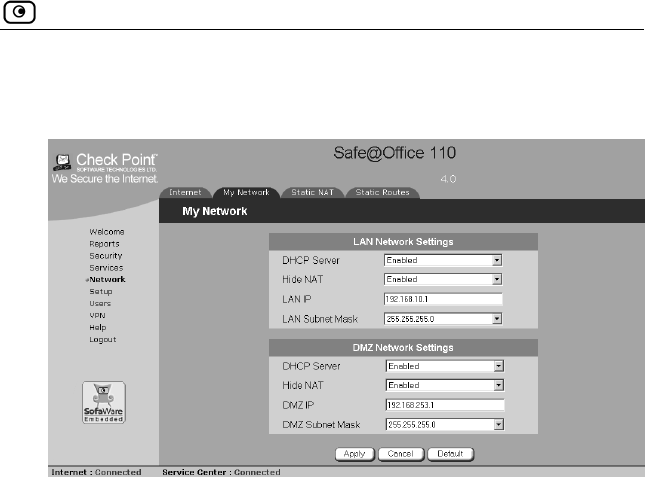The image size is (645, 477).
Task: Click the LAN IP label
Action: coord(297,299)
